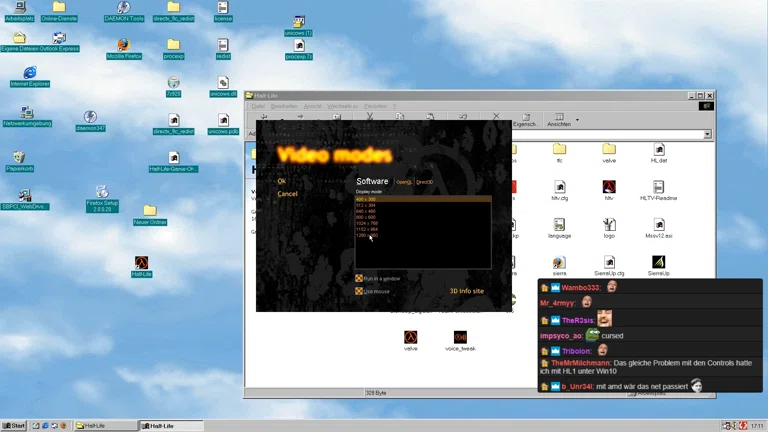Screen dimensions: 768x432
Task: Select the 400 x 300 display mode
Action: coord(423,199)
